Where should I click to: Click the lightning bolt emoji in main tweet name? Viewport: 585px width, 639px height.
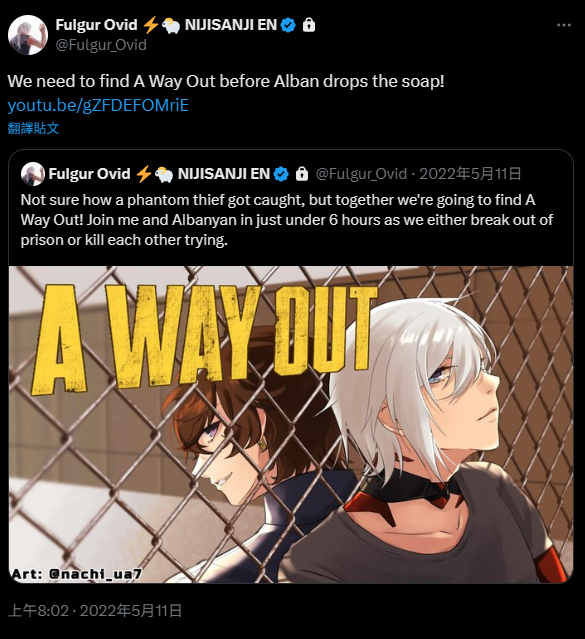pos(150,25)
